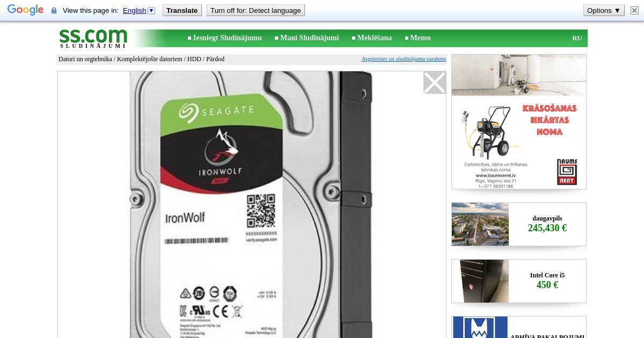This screenshot has width=644, height=338.
Task: Close the Google translate bar
Action: click(x=635, y=10)
